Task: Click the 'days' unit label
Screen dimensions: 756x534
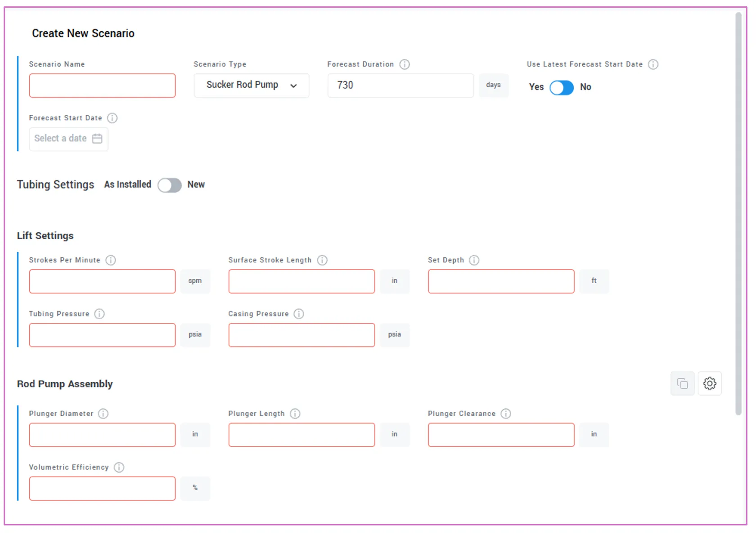Action: coord(494,85)
